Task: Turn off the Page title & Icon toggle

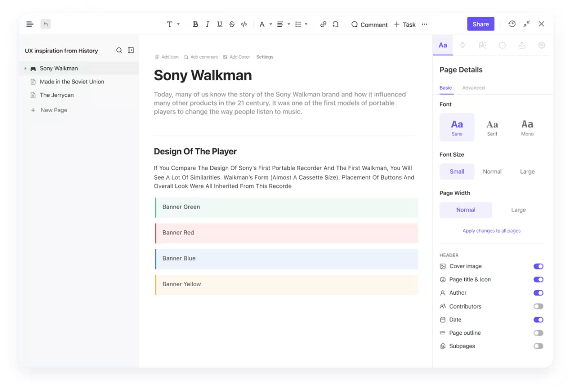Action: coord(538,280)
